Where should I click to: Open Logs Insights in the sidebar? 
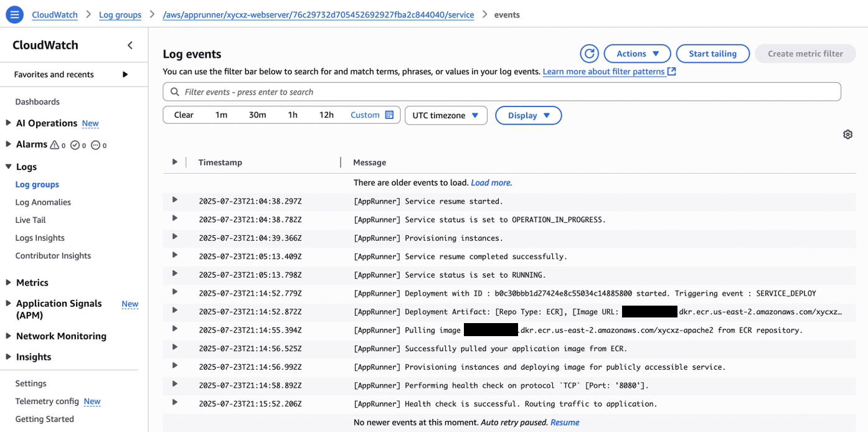[40, 238]
